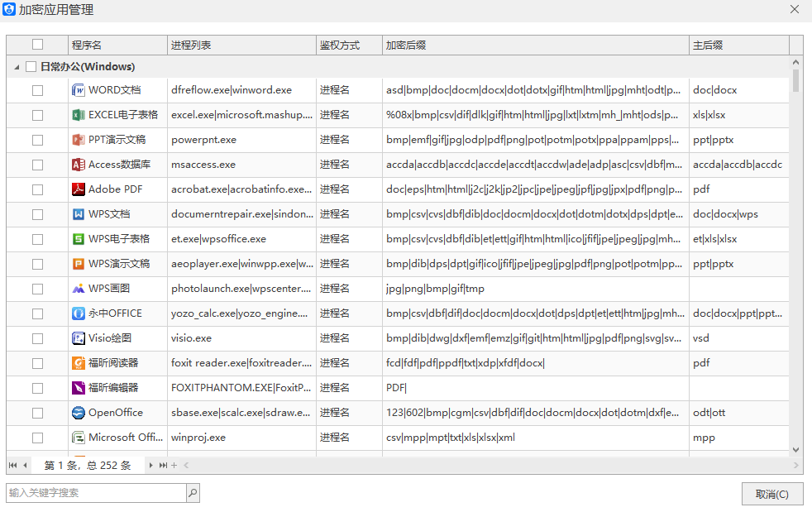Enable the checkbox for WORD文档 row
This screenshot has width=812, height=512.
(x=36, y=89)
